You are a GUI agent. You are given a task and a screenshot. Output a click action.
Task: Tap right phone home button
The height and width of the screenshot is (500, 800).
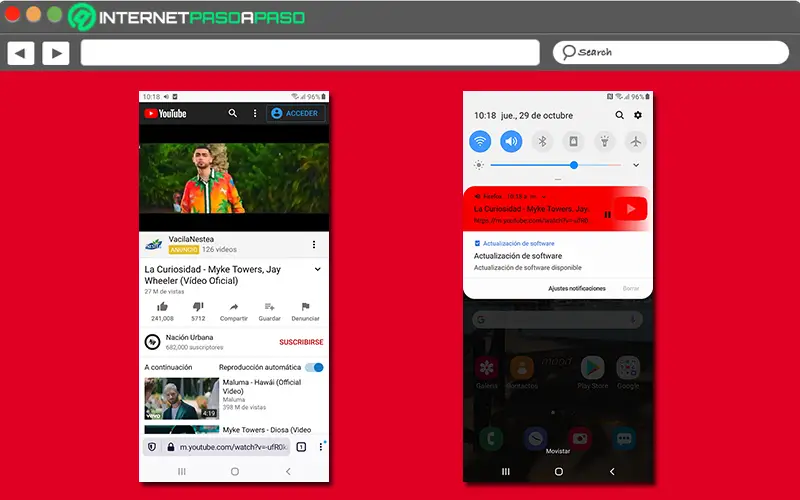coord(559,471)
